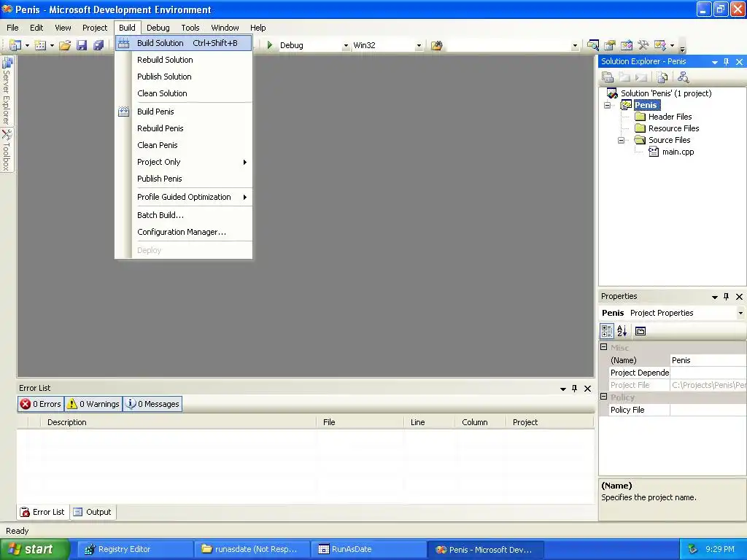This screenshot has width=747, height=560.
Task: Click the (Name) property value field
Action: pyautogui.click(x=708, y=360)
